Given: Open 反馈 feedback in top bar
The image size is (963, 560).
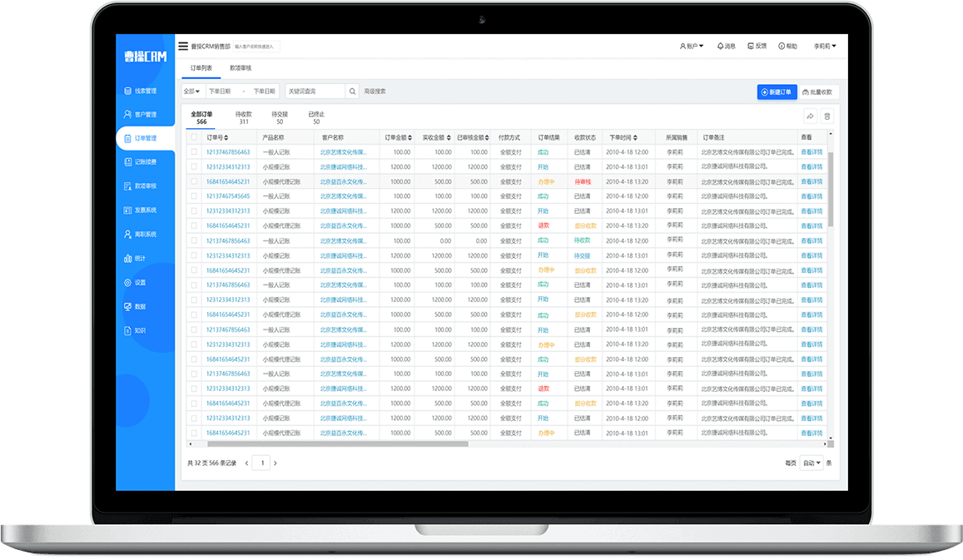Looking at the screenshot, I should [x=757, y=46].
